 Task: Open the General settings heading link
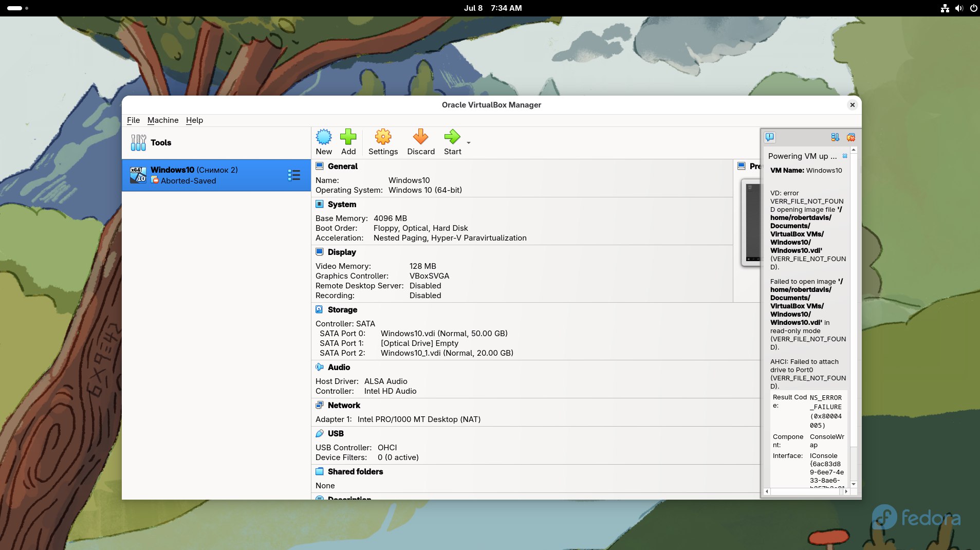[x=342, y=166]
